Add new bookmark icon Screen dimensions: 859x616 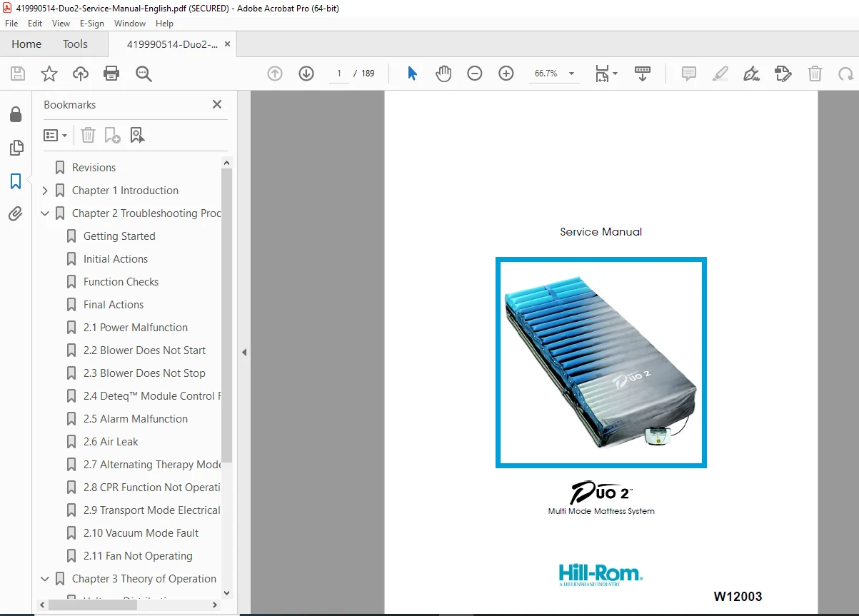point(112,135)
